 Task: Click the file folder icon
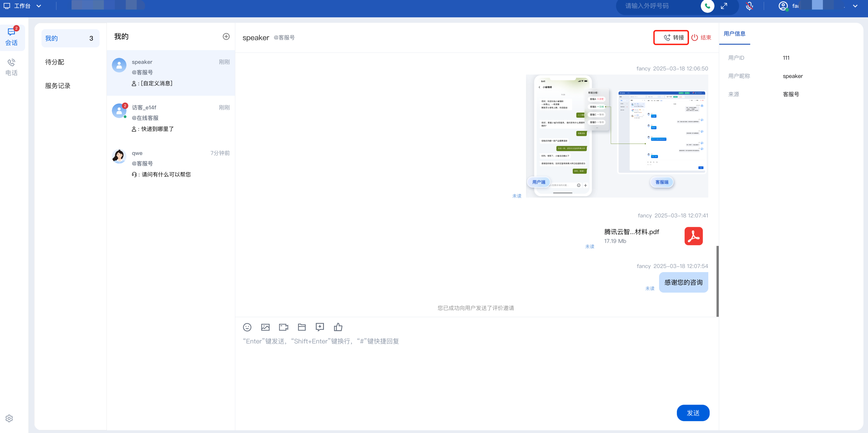pos(302,327)
